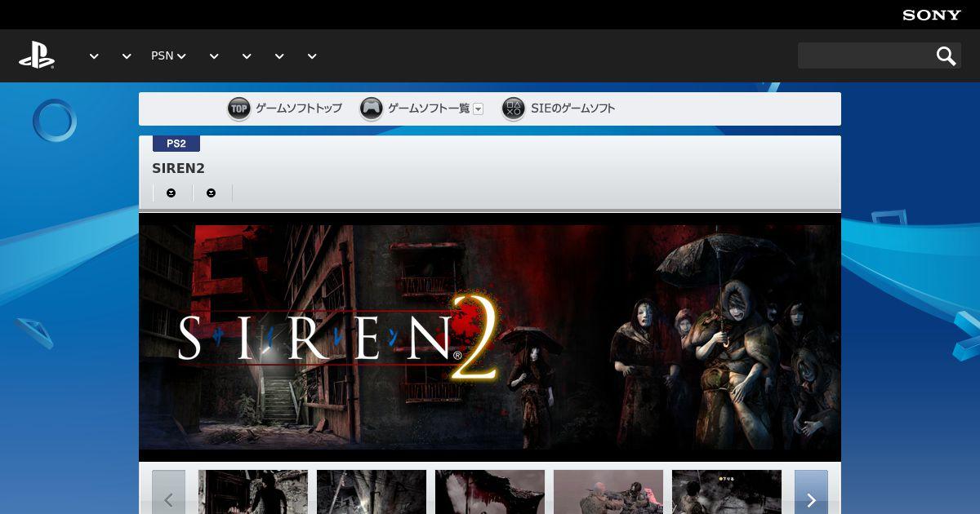980x514 pixels.
Task: Click the round TOP badge icon
Action: point(238,109)
